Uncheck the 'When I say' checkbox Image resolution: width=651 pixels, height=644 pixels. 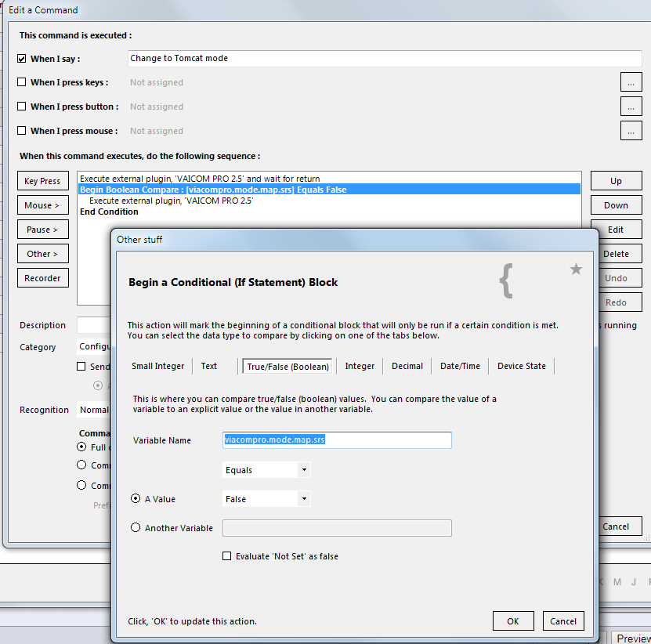tap(22, 59)
